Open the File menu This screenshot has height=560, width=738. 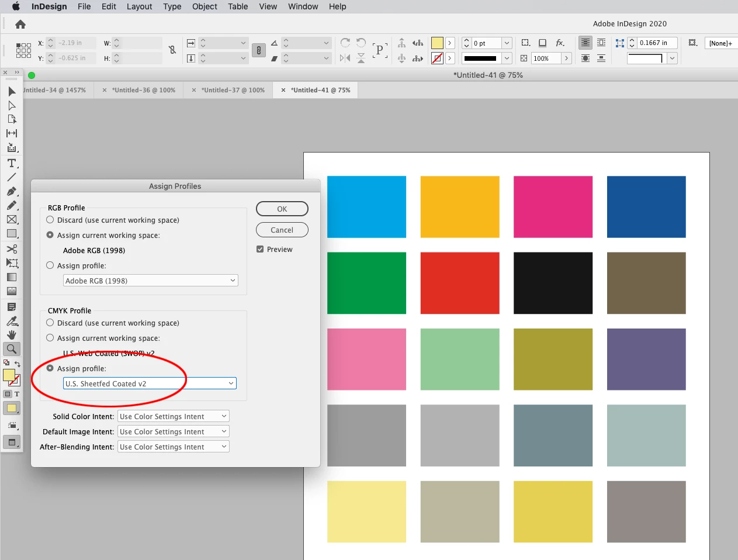(x=84, y=6)
